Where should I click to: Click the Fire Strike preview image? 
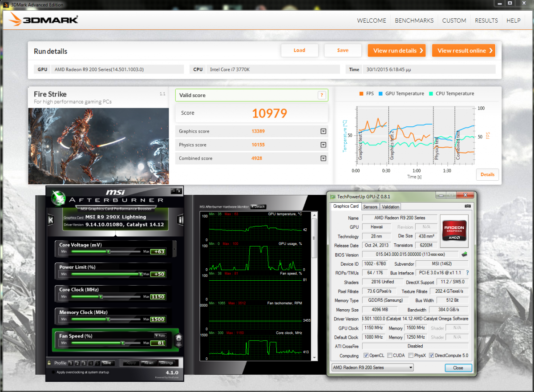(98, 146)
